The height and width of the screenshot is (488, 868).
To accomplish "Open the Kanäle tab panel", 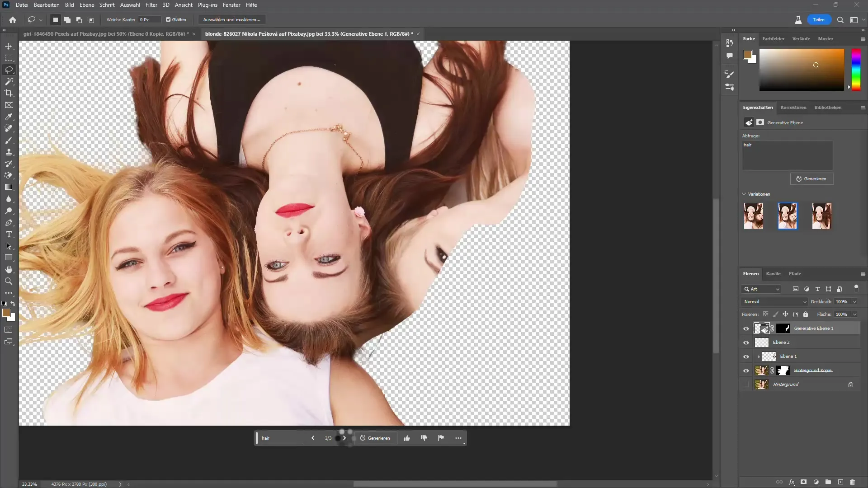I will pos(773,273).
